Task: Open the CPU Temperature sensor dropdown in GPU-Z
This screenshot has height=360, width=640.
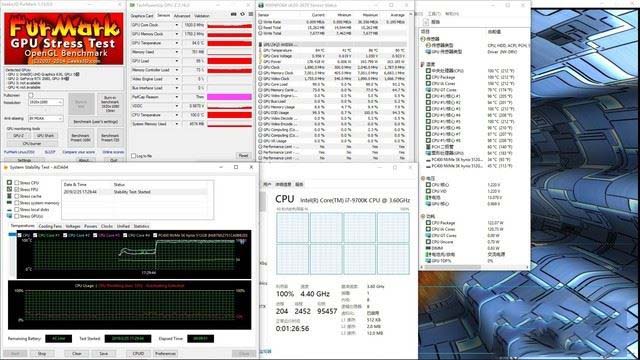Action: [x=177, y=115]
